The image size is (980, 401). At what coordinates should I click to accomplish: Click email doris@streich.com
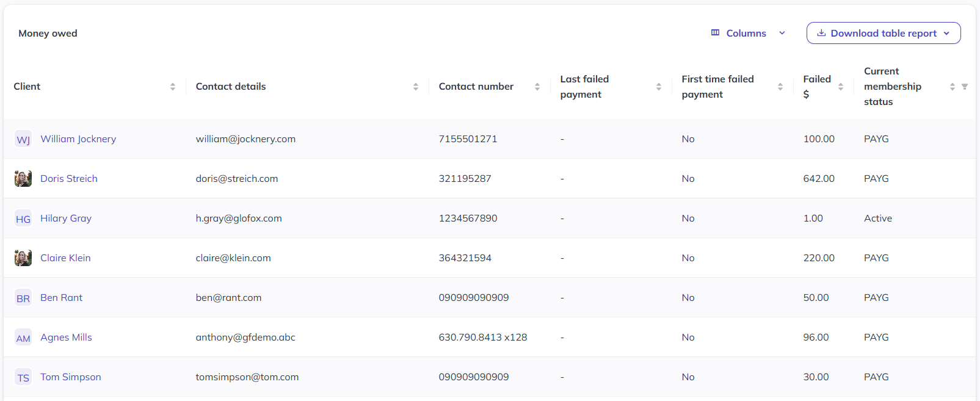237,179
